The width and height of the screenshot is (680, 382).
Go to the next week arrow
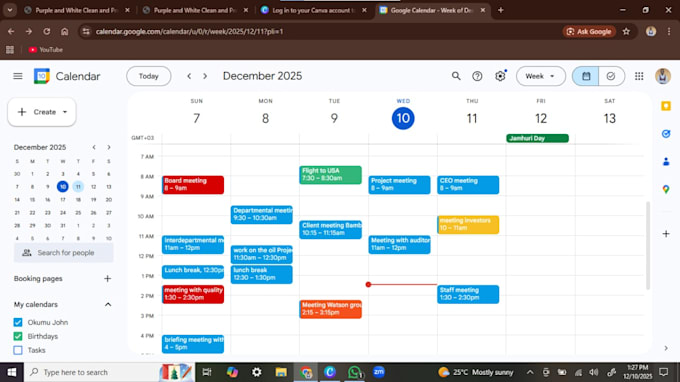click(x=205, y=76)
